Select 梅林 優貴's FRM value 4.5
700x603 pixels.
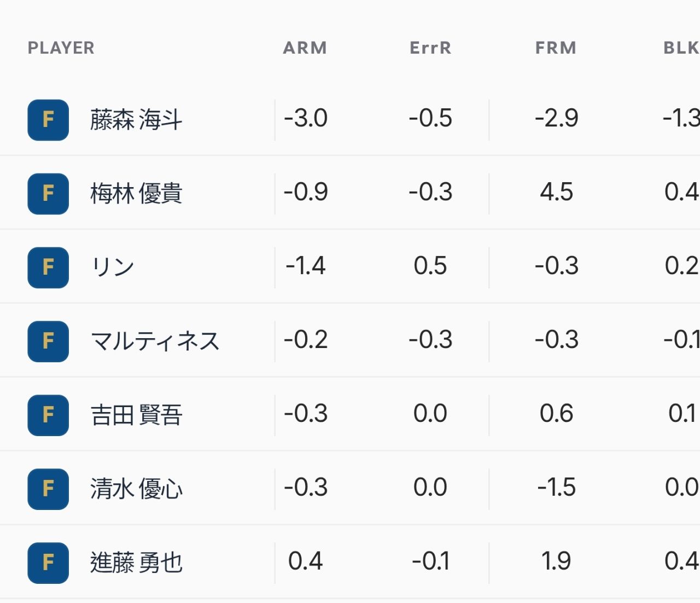[556, 192]
